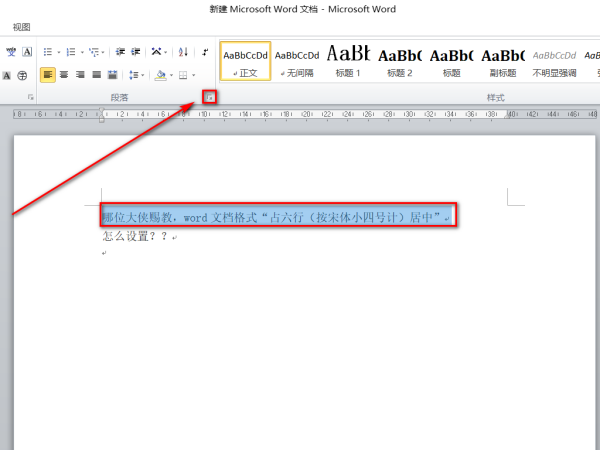Image resolution: width=600 pixels, height=450 pixels.
Task: Click the Sort A-Z icon
Action: (183, 52)
